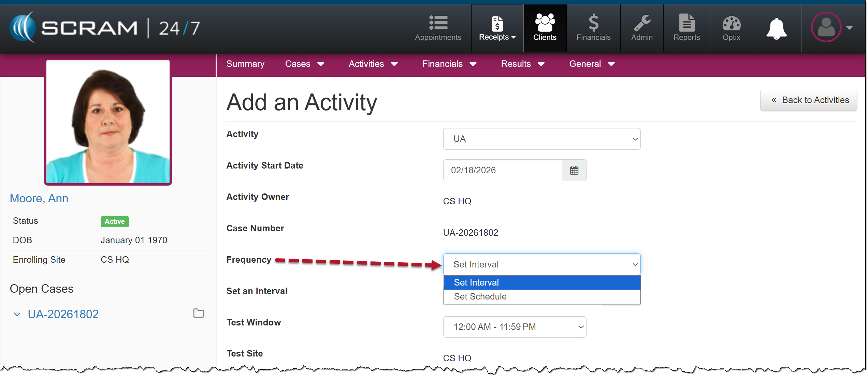Viewport: 868px width, 378px height.
Task: Go to the Clients section
Action: pos(545,28)
